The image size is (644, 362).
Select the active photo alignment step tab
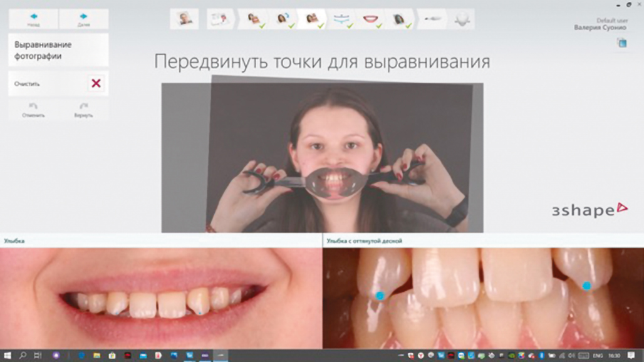(x=311, y=19)
